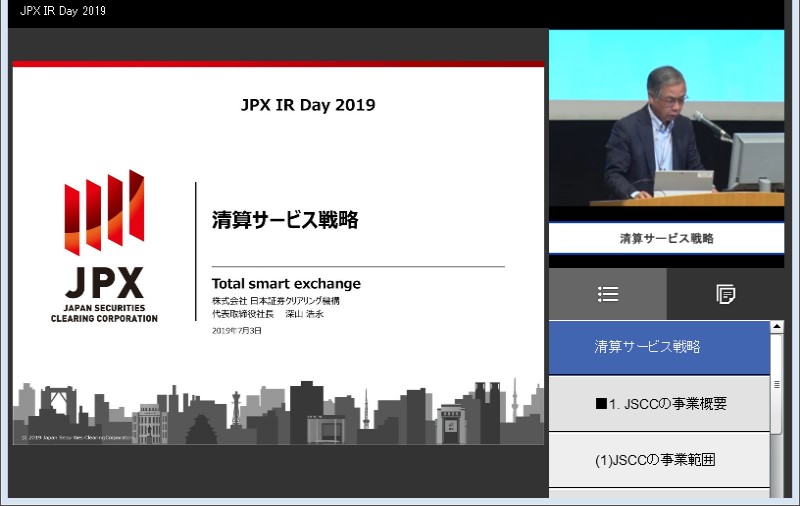Click the chapter list scrollbar thumb
Screen dimensions: 800x506
[x=777, y=384]
